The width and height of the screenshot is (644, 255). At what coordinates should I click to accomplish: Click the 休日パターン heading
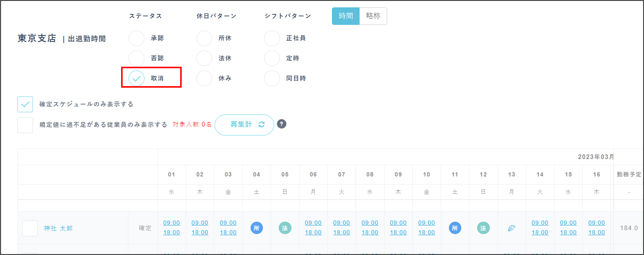click(x=217, y=16)
